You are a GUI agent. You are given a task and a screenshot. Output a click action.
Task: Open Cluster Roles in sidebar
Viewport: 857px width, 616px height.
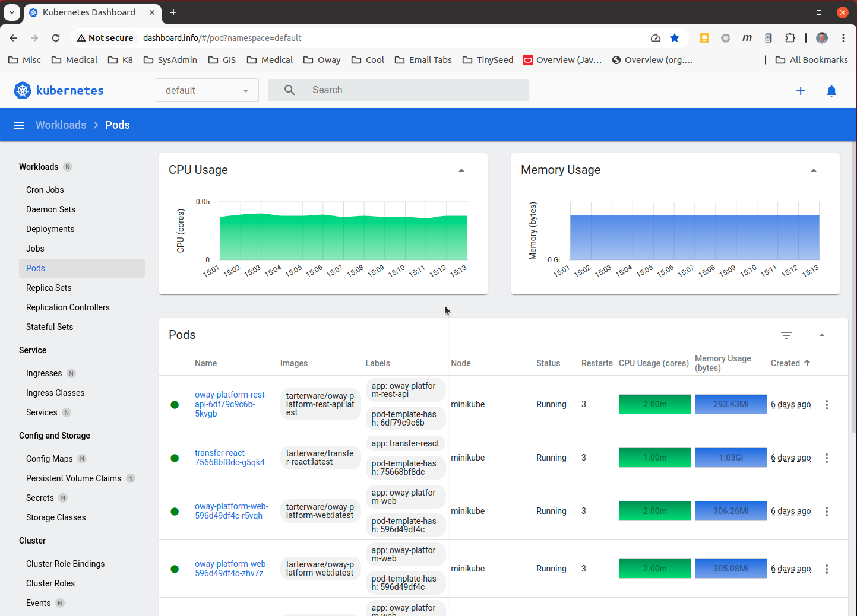click(x=50, y=583)
